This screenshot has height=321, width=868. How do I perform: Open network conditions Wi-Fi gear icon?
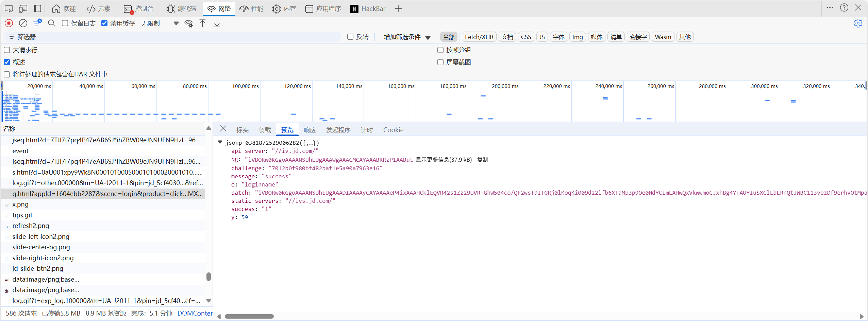click(188, 23)
